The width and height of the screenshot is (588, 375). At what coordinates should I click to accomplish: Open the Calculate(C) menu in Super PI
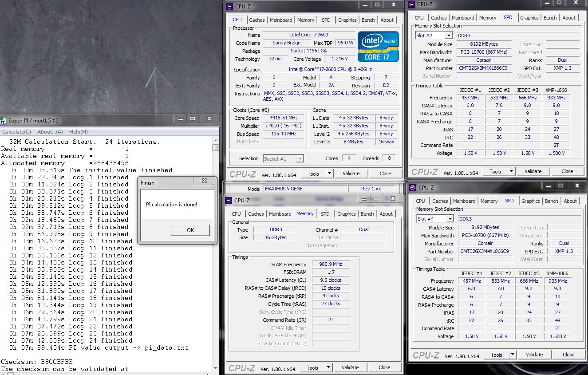[x=16, y=132]
